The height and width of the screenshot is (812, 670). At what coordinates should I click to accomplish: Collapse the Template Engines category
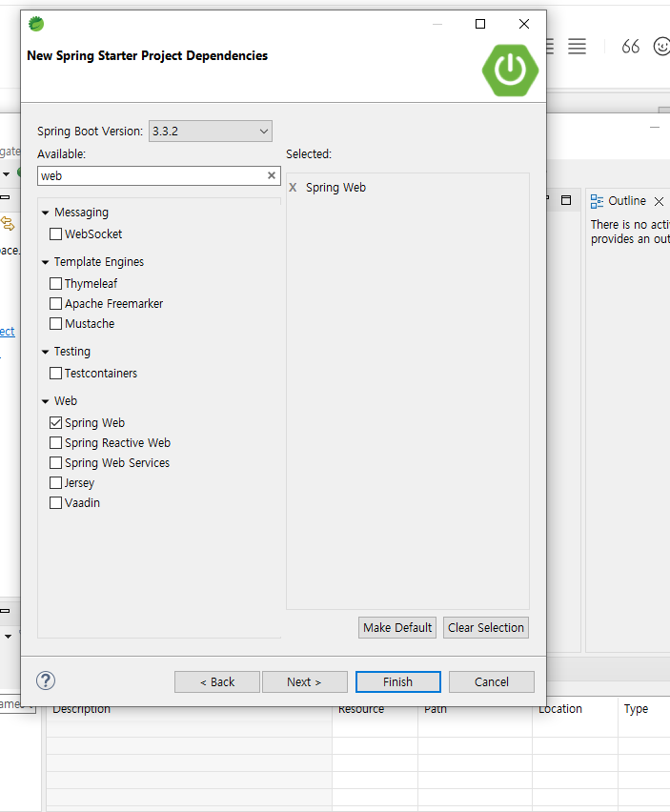click(46, 262)
